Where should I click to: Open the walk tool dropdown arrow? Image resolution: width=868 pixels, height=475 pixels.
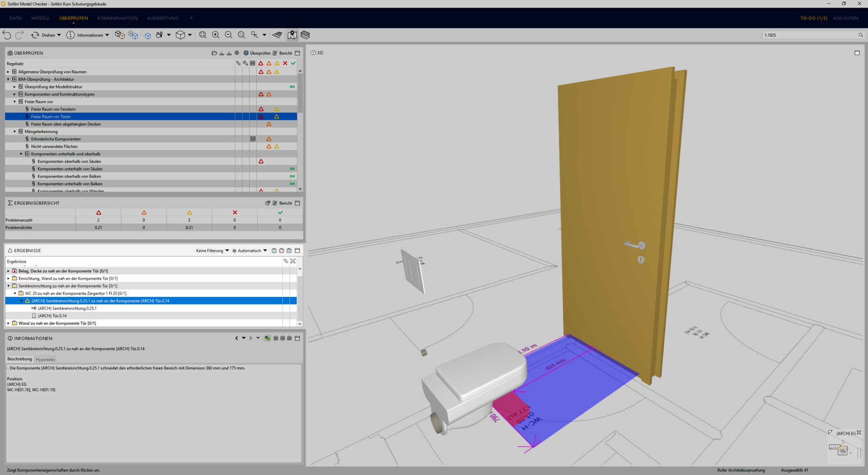[169, 35]
